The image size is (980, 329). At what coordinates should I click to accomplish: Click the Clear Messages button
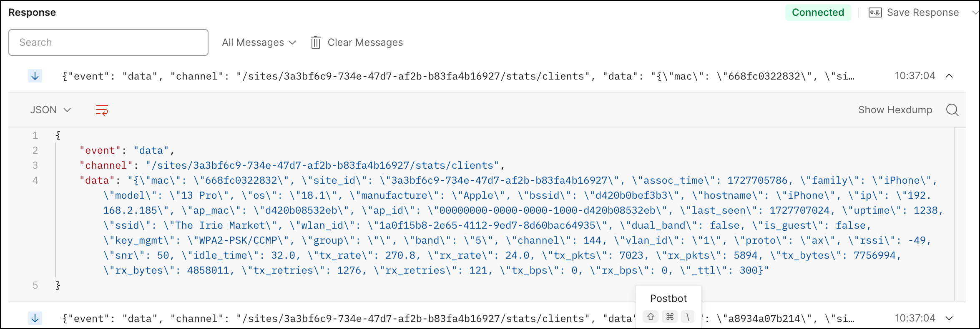[x=365, y=42]
